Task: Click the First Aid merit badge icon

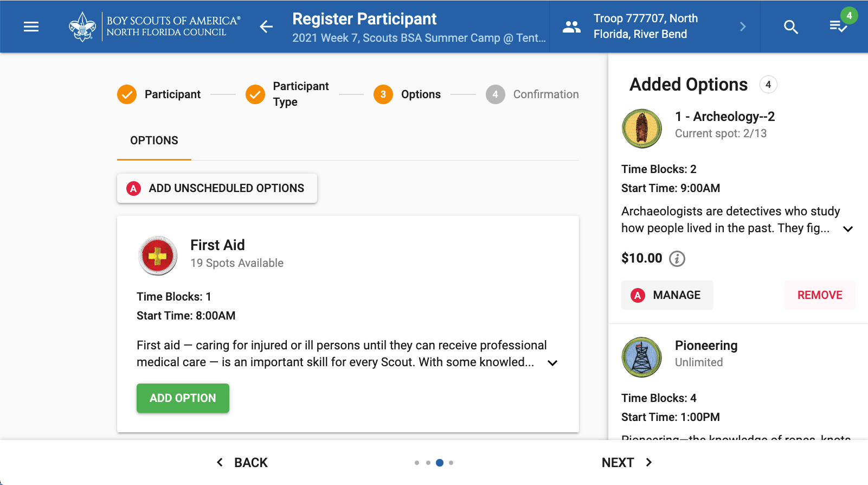Action: coord(158,256)
